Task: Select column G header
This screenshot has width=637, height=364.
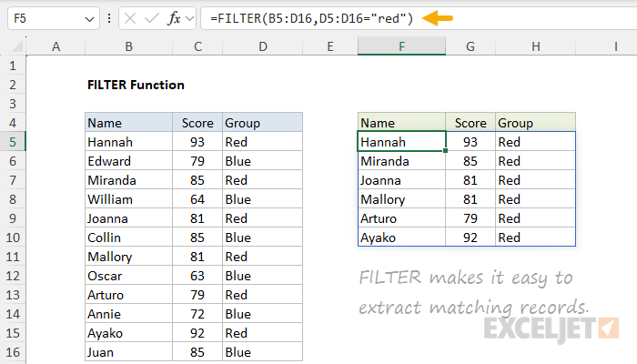Action: 470,46
